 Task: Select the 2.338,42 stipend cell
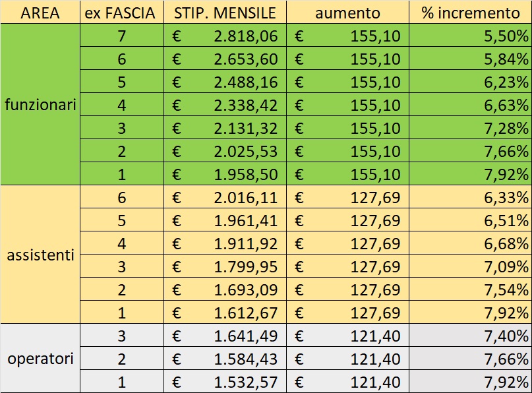[225, 105]
